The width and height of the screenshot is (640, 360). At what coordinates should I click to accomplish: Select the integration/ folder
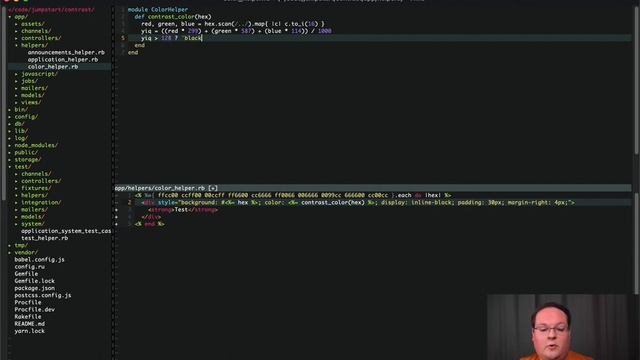coord(41,202)
